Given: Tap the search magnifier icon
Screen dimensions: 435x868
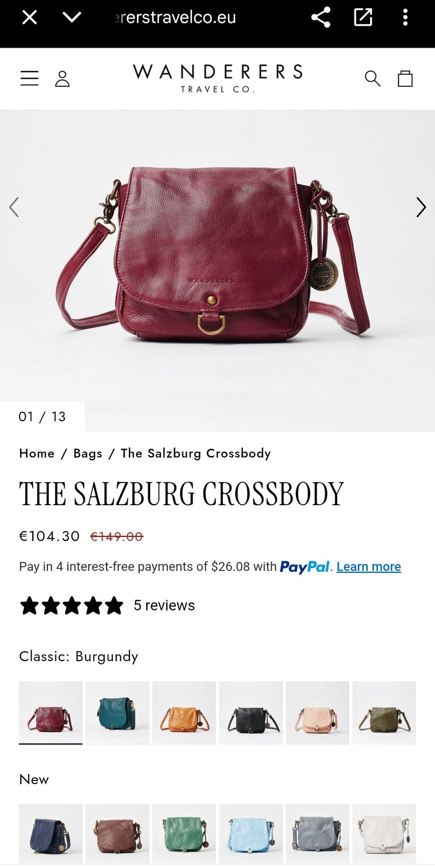Looking at the screenshot, I should tap(372, 78).
